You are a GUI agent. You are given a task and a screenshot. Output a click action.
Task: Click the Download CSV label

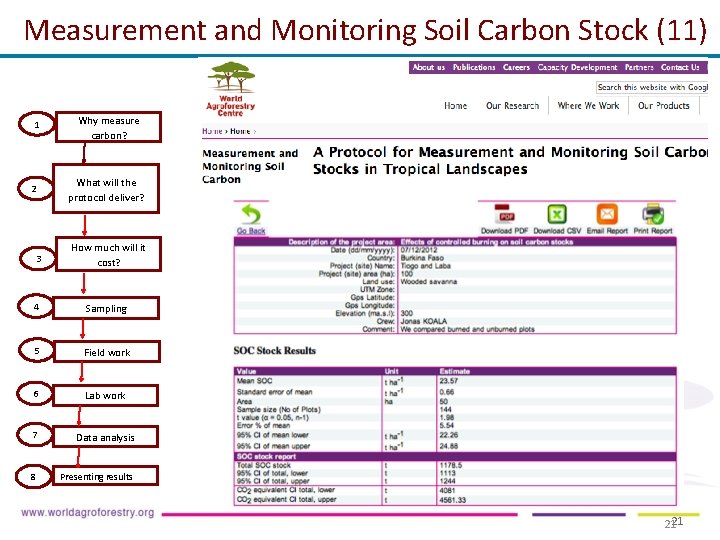coord(557,231)
